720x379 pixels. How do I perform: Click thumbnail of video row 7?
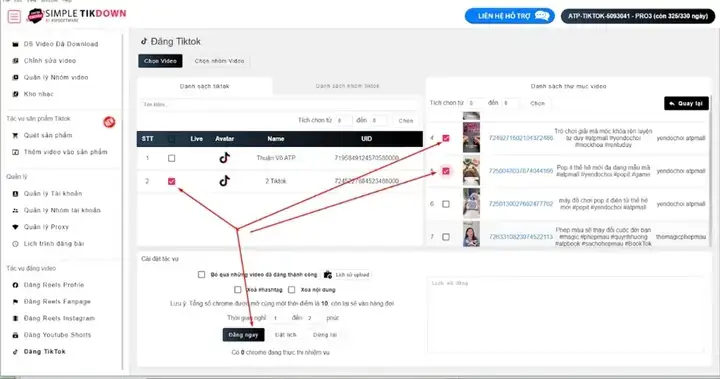(471, 234)
